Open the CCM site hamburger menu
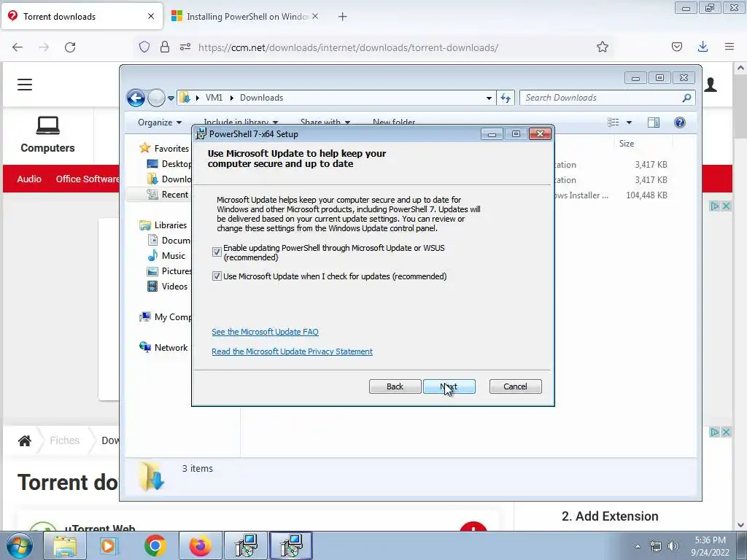This screenshot has height=560, width=747. [25, 85]
